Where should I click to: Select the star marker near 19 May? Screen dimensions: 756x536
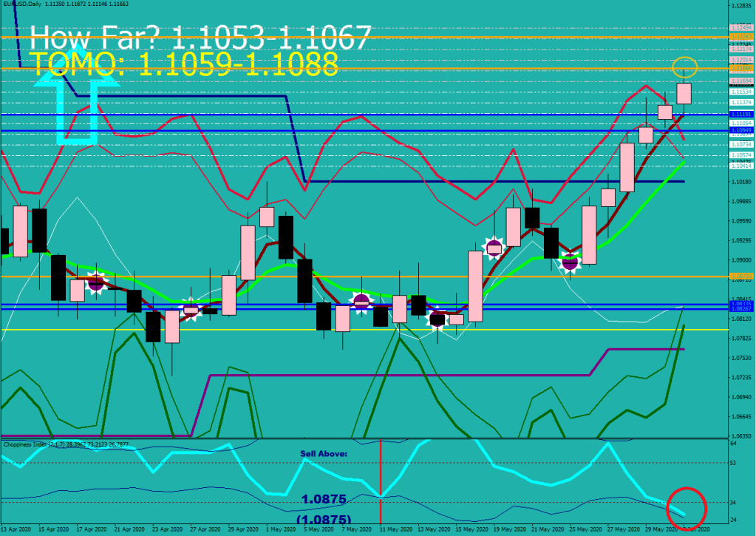point(494,247)
